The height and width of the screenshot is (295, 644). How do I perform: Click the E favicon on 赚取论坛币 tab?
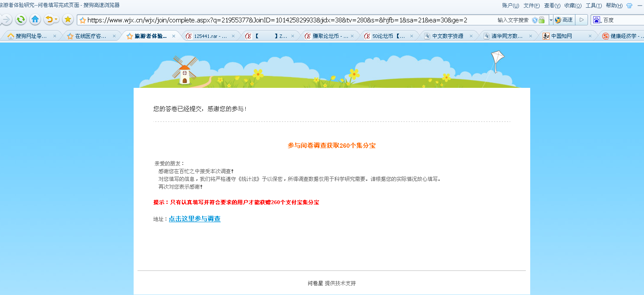click(308, 36)
